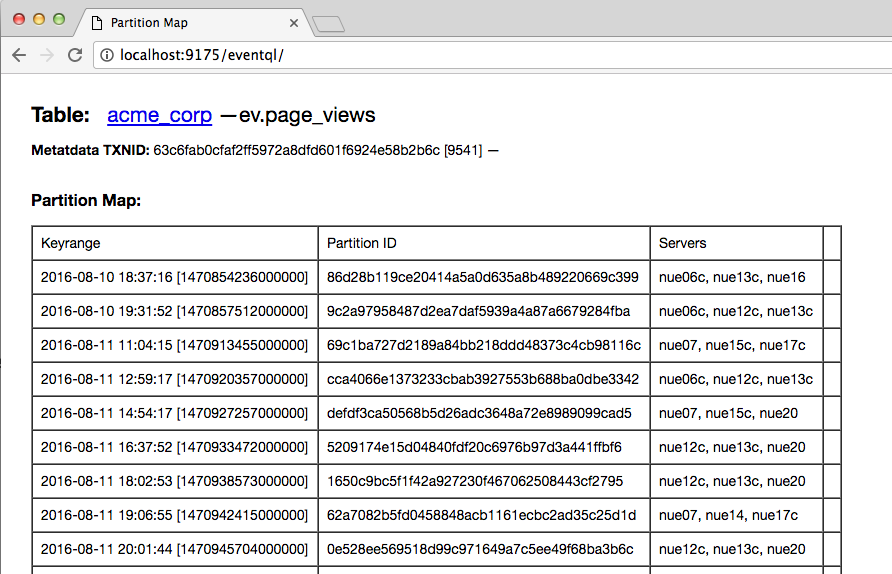Click keyrange 2016-08-11 20:01:44 cell

175,549
